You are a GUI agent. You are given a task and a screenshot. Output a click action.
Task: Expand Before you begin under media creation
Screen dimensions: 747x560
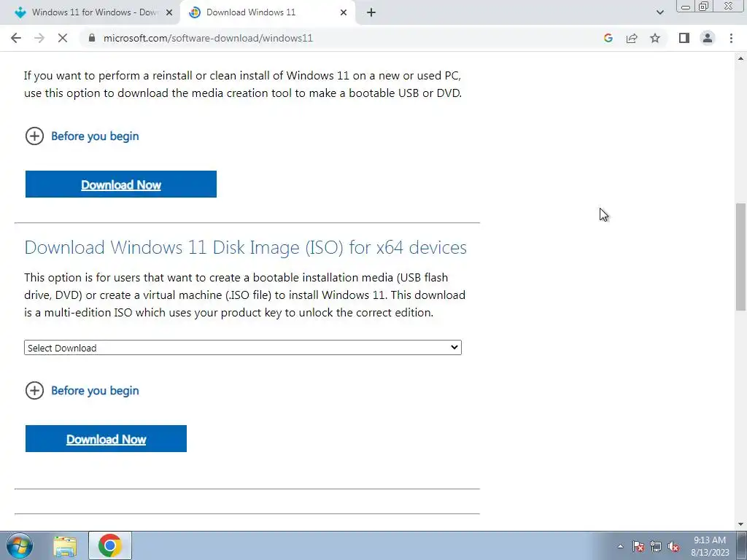[x=82, y=136]
